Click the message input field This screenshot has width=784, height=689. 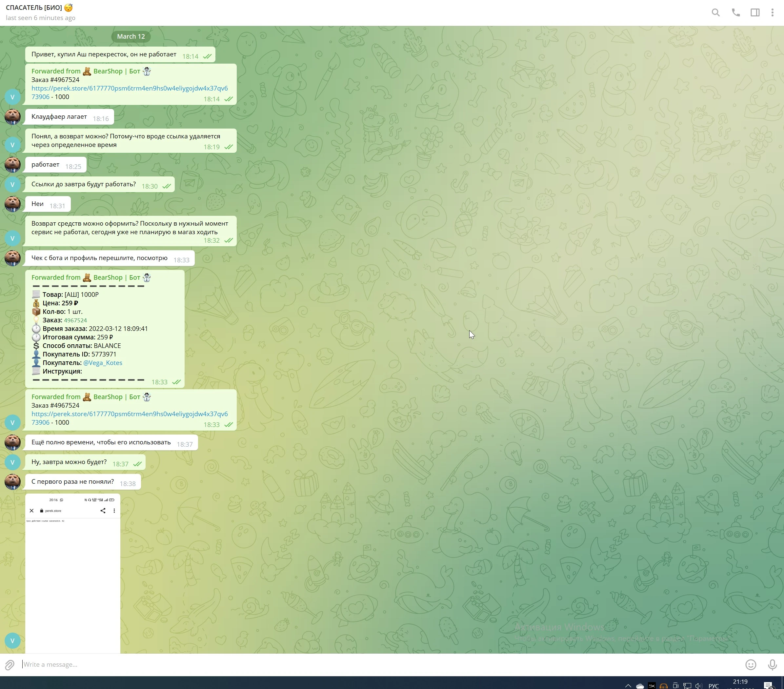tap(380, 664)
